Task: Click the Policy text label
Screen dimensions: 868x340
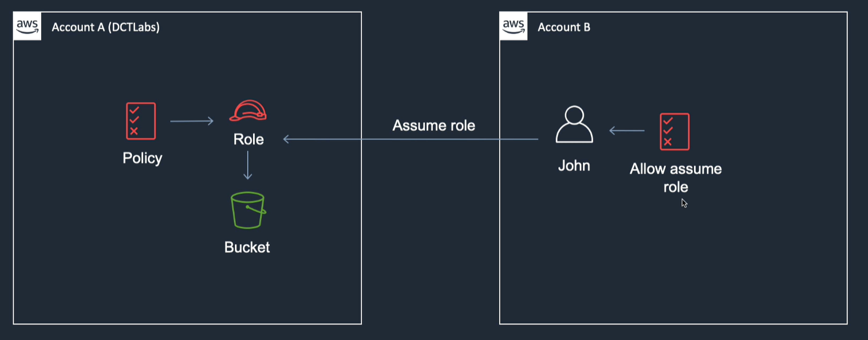Action: coord(143,158)
